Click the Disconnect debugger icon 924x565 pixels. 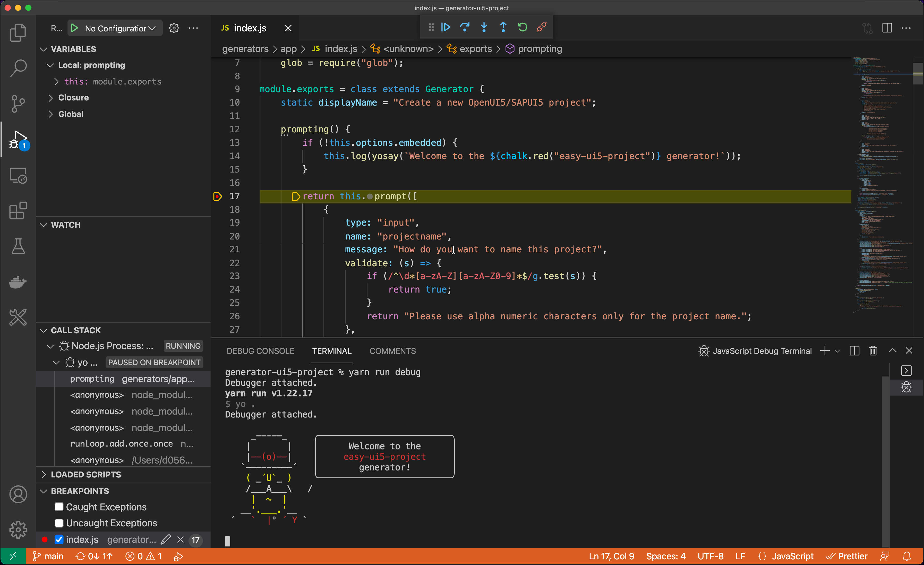coord(542,27)
